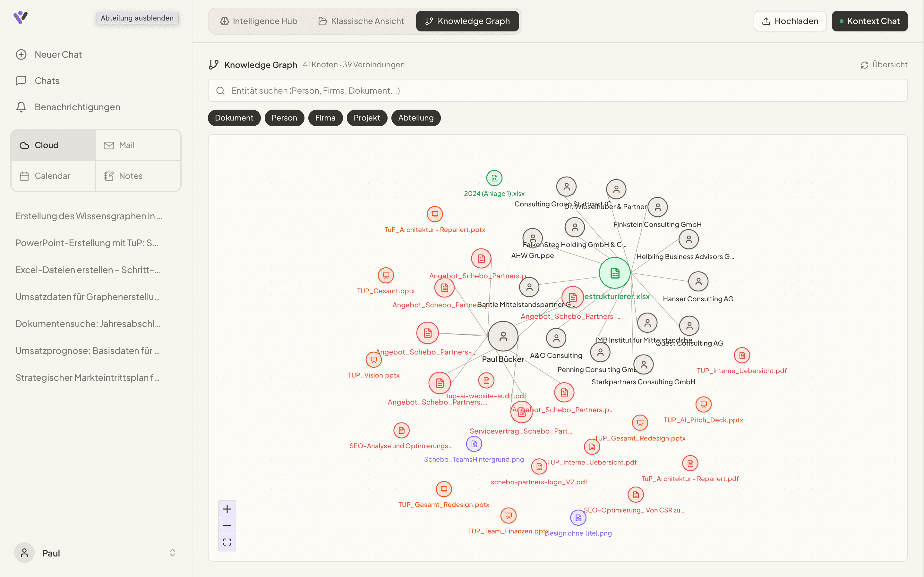Toggle the Abteilung filter chip
Image resolution: width=924 pixels, height=577 pixels.
[x=416, y=118]
